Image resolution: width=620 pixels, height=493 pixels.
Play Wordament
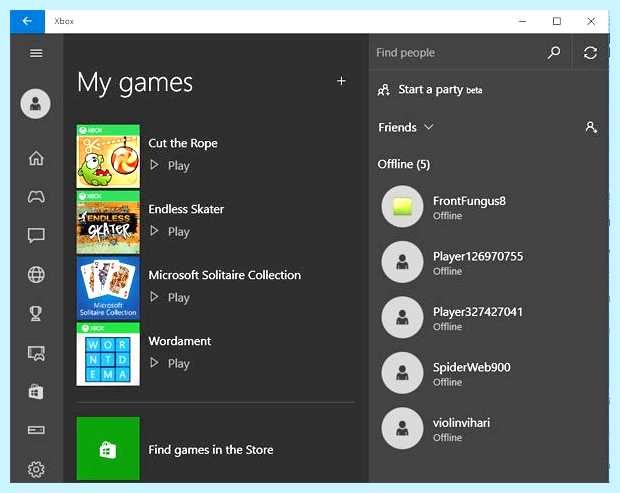point(170,363)
